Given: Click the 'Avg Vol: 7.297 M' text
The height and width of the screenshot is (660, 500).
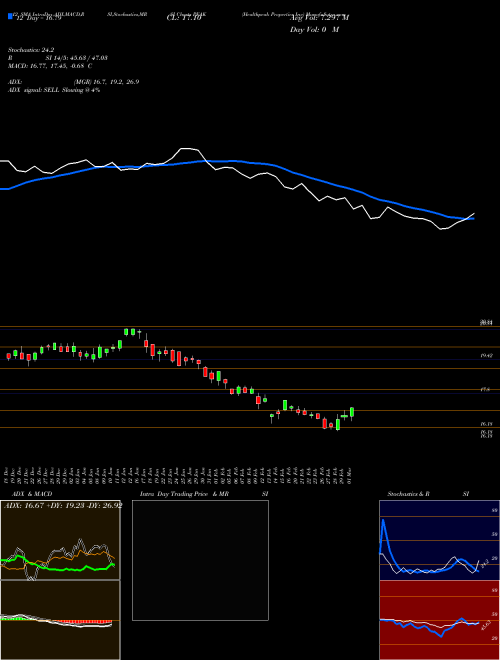Looking at the screenshot, I should point(319,18).
